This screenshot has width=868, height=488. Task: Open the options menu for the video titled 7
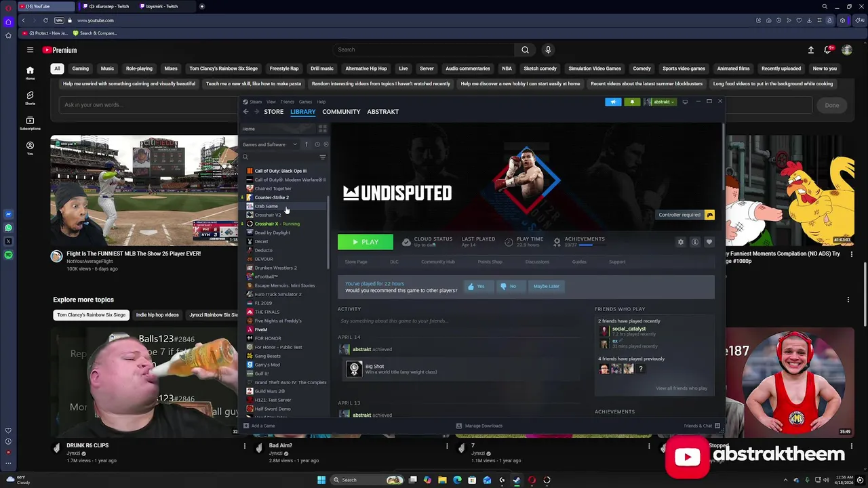click(649, 446)
